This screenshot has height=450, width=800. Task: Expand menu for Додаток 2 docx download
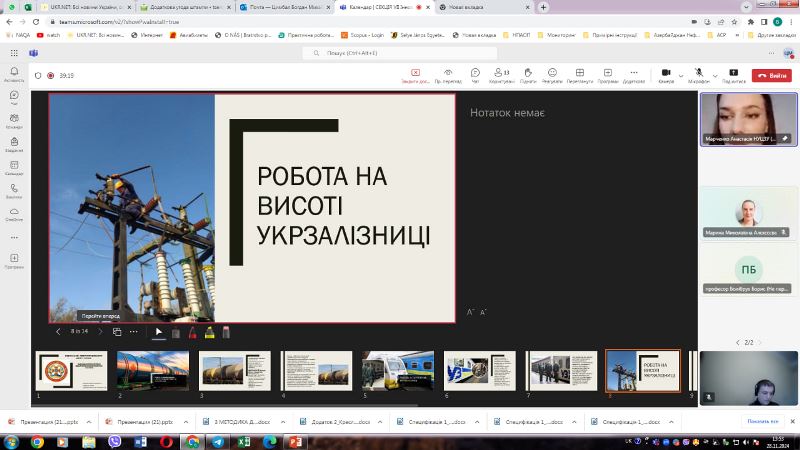click(380, 422)
